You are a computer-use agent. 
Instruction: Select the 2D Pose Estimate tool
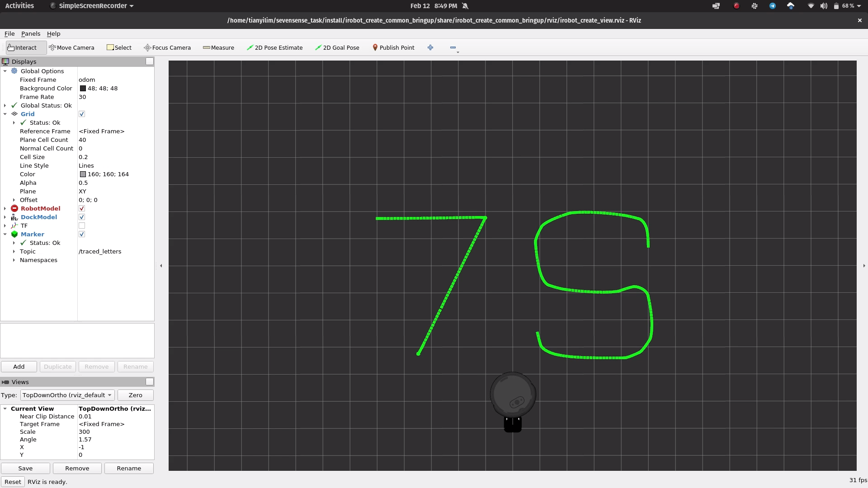pos(274,47)
